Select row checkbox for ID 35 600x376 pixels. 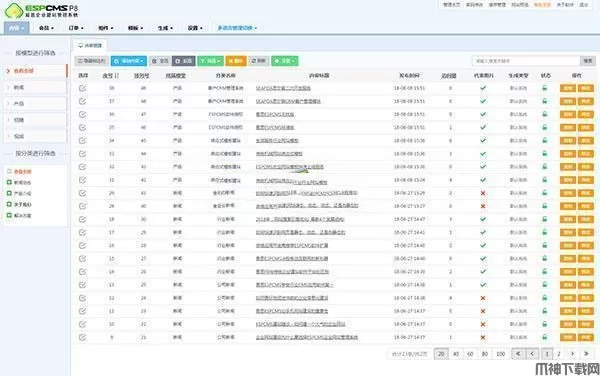coord(82,127)
